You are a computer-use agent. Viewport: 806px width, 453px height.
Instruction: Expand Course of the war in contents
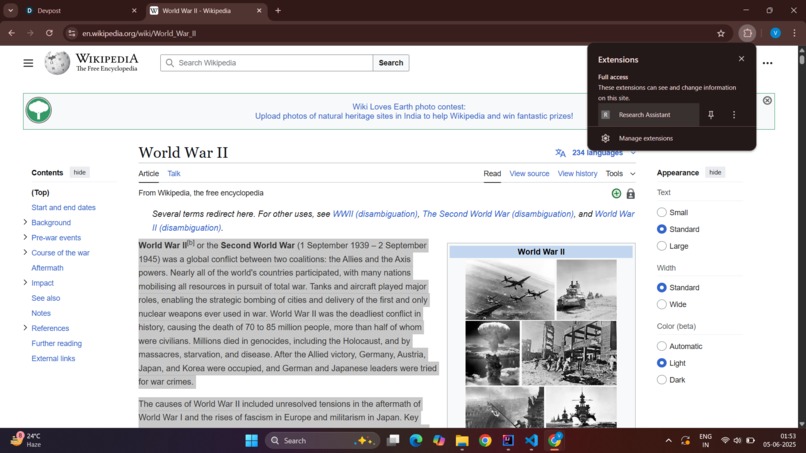coord(25,252)
